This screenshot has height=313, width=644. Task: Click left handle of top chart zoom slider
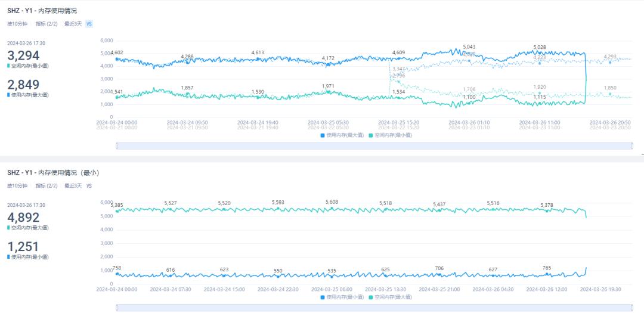coord(117,145)
